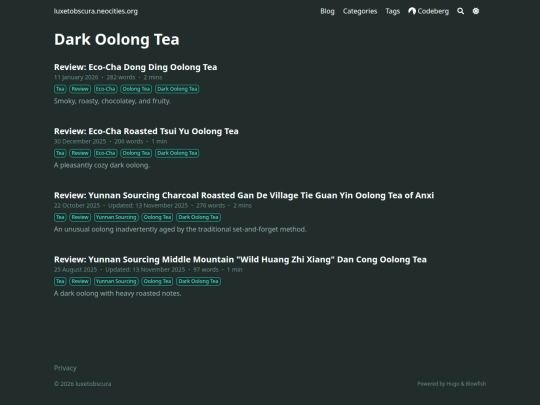Click Review tag under Tie Guan Yin review
The width and height of the screenshot is (540, 405).
[x=80, y=217]
